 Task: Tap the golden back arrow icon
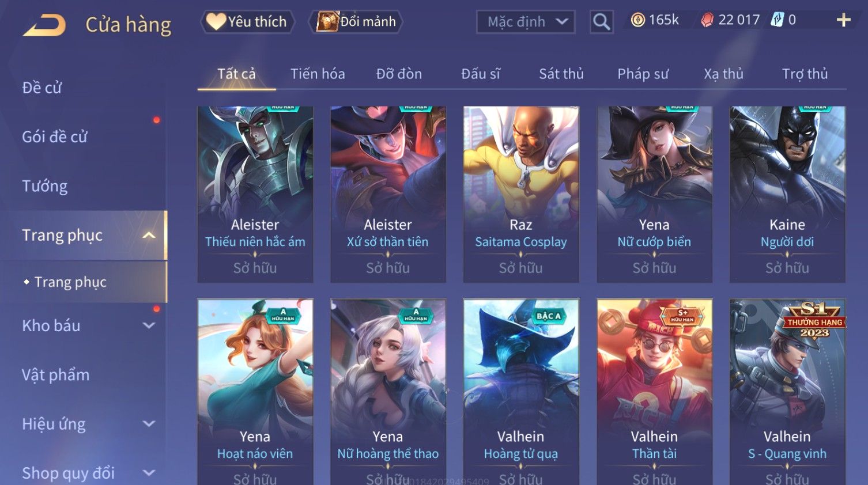44,25
